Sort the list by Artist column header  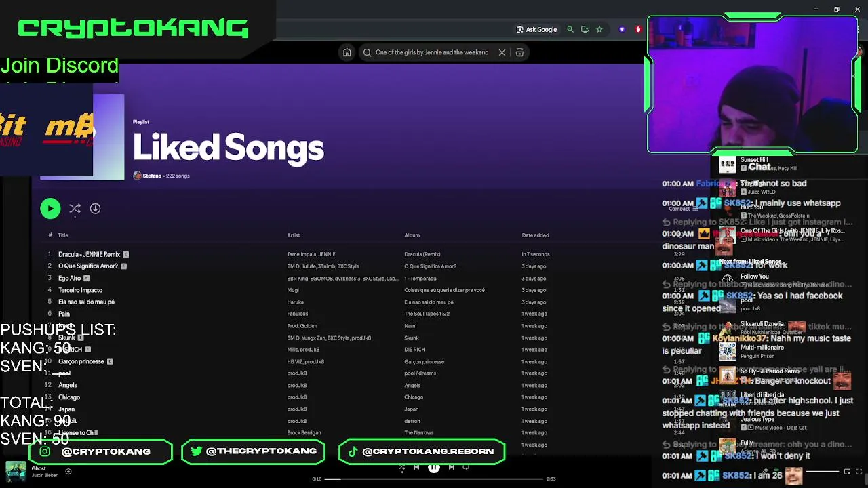[x=293, y=235]
